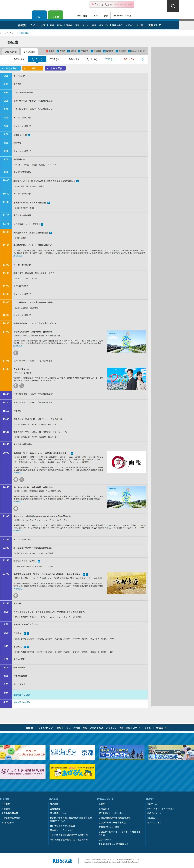Open 放送基準 footer link under heading
Image resolution: width=194 pixels, height=868 pixels.
[54, 804]
